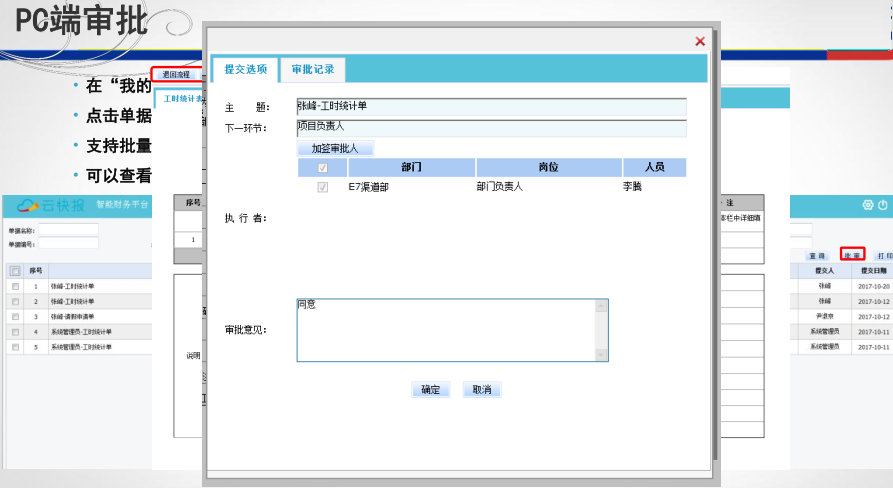Open the settings gear icon
The width and height of the screenshot is (893, 488).
(868, 205)
